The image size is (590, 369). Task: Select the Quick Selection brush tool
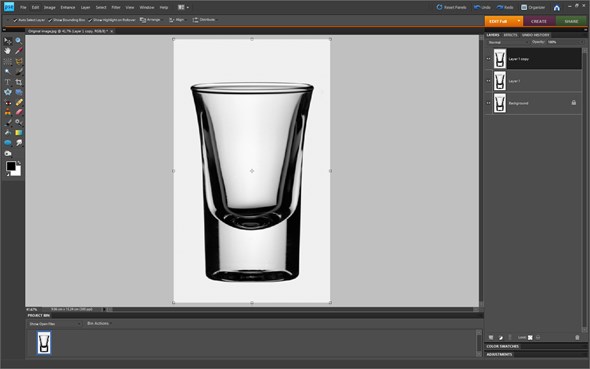coord(18,71)
